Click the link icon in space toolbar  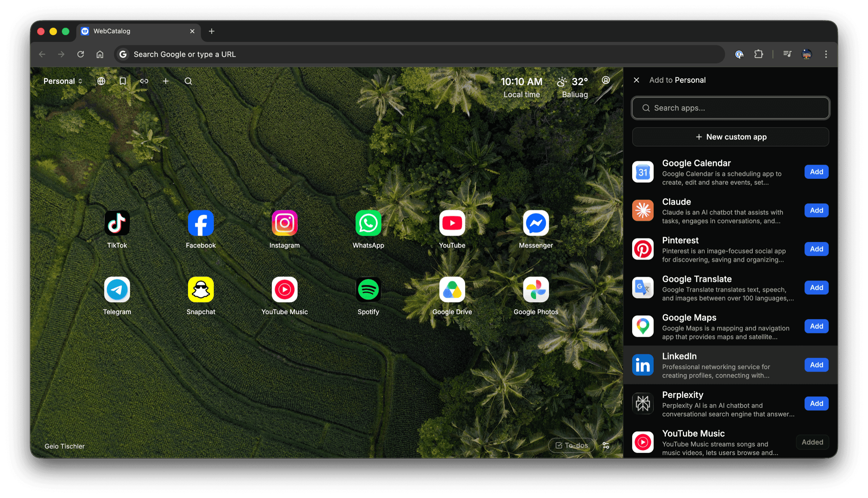tap(144, 81)
